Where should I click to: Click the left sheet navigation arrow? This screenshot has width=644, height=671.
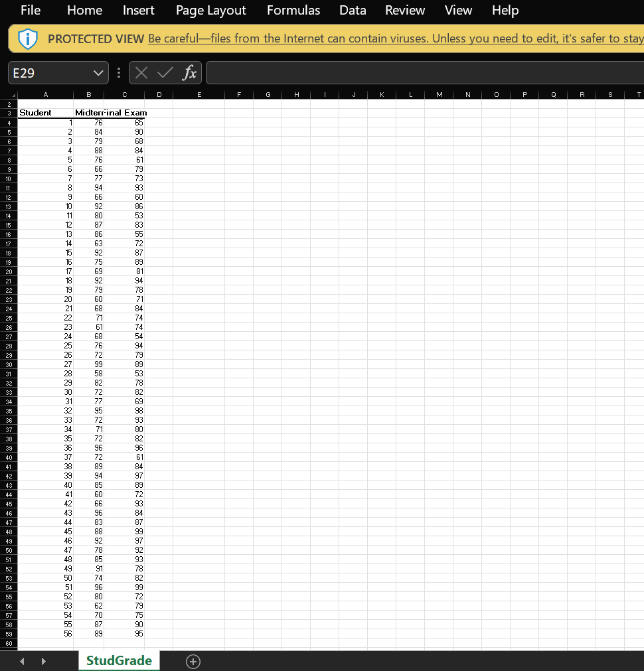click(21, 661)
